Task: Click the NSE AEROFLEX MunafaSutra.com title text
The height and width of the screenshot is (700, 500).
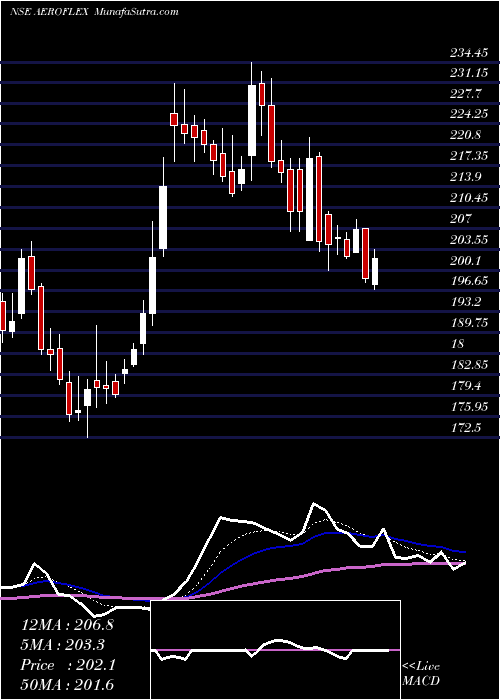Action: pyautogui.click(x=94, y=11)
